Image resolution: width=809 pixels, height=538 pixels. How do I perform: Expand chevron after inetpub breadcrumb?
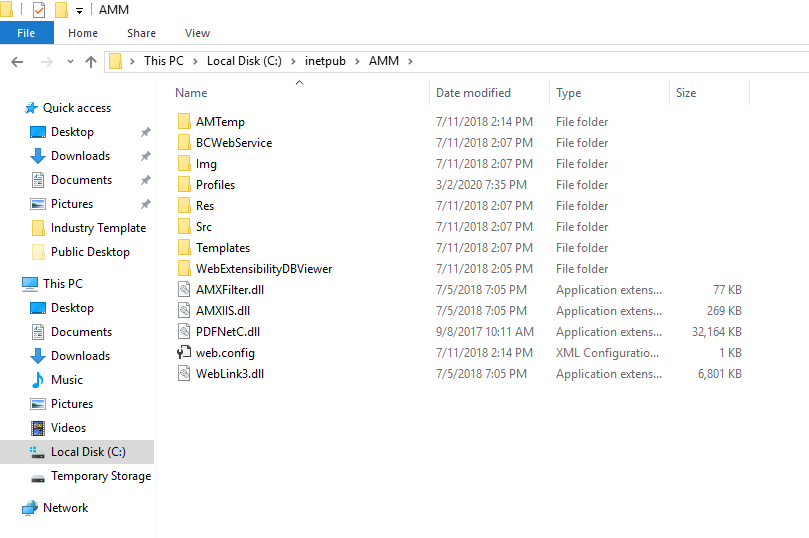357,61
